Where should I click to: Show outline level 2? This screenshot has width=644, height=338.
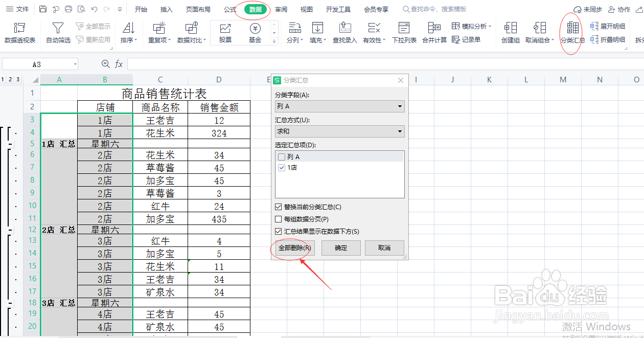point(10,79)
